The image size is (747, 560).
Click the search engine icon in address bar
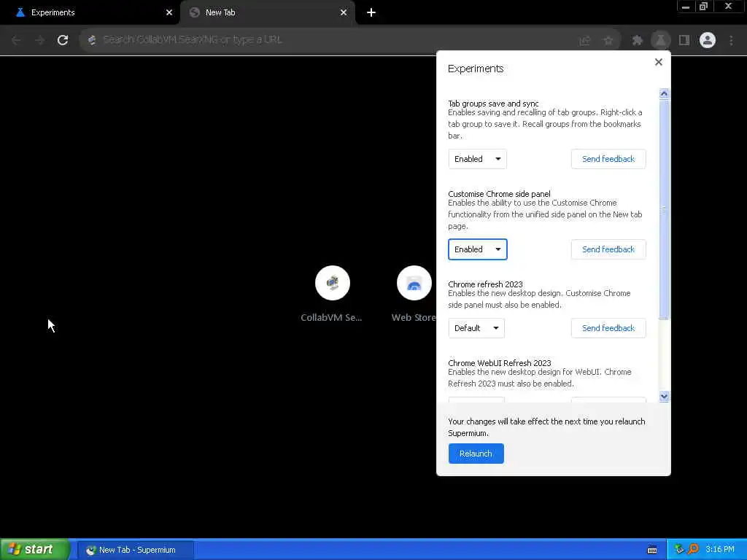pyautogui.click(x=92, y=40)
